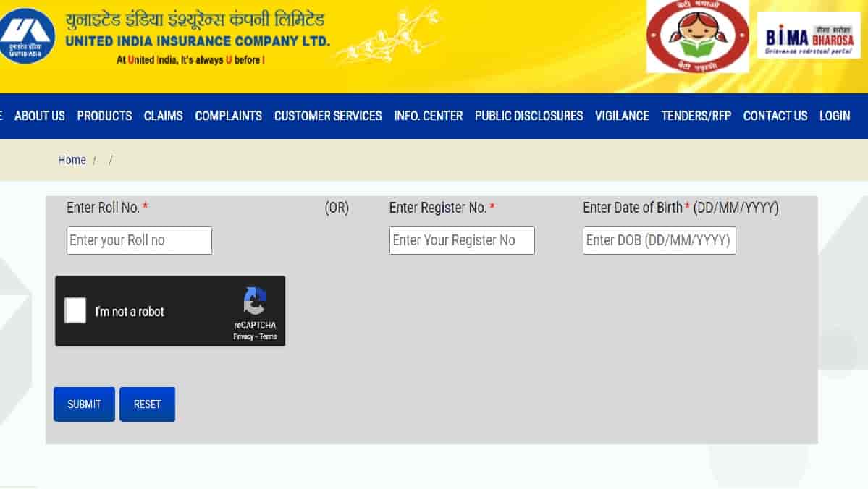The width and height of the screenshot is (868, 489).
Task: Check the I'm not a robot checkbox
Action: point(75,311)
